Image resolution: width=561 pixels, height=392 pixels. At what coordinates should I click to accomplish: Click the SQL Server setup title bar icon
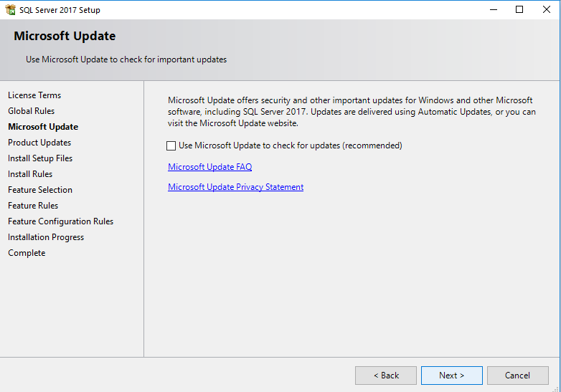10,10
